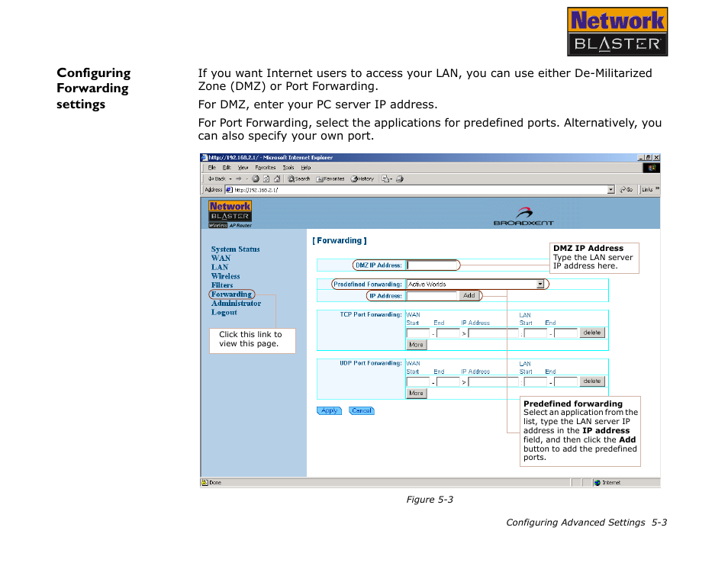Screen dimensions: 728x566
Task: Click the UDP Port Forwarding IP Address field
Action: (493, 382)
